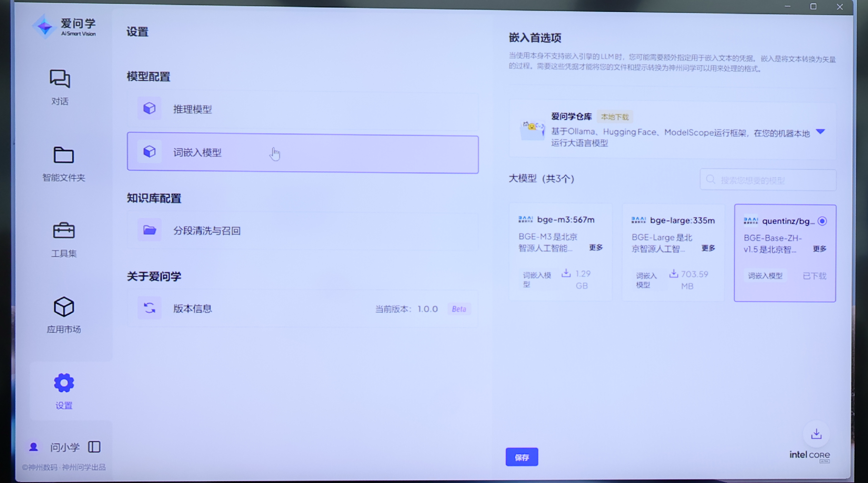Click the search magnifier icon
This screenshot has height=483, width=868.
711,180
